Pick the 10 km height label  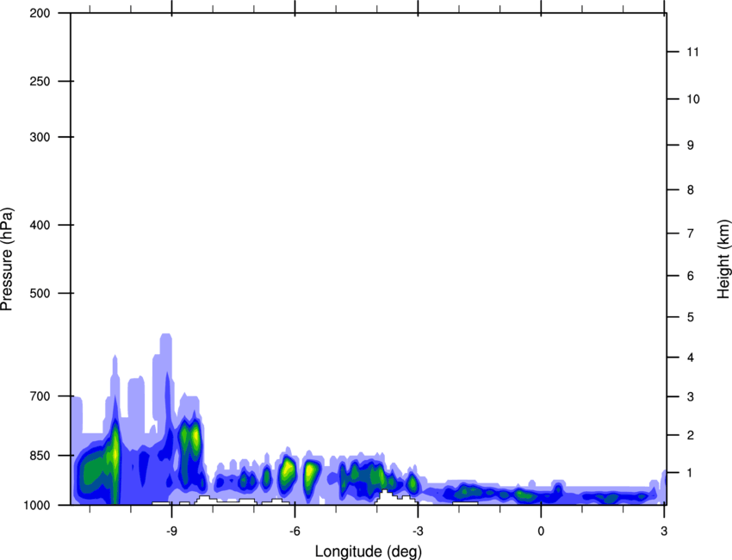pyautogui.click(x=692, y=99)
